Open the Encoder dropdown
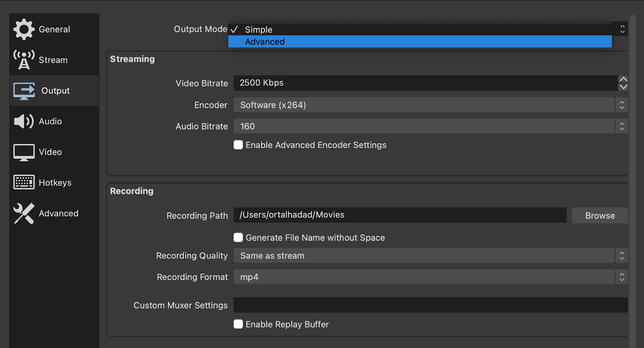The height and width of the screenshot is (348, 644). pos(431,105)
